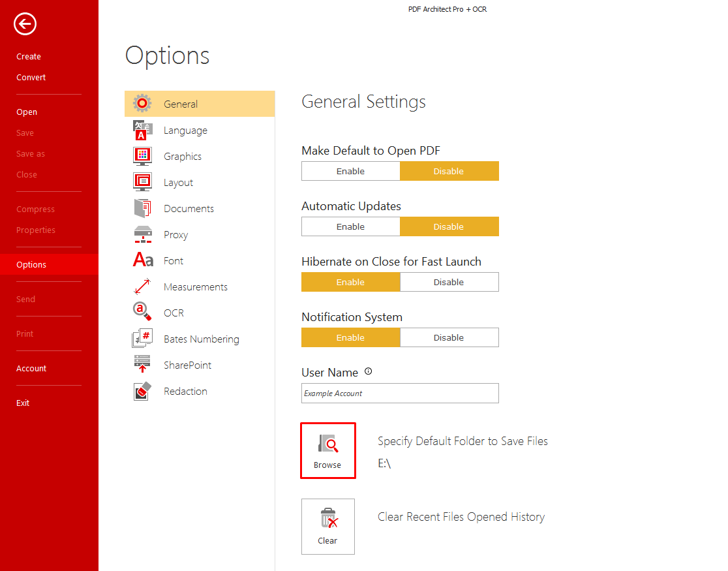Click Print in the sidebar

[x=25, y=333]
